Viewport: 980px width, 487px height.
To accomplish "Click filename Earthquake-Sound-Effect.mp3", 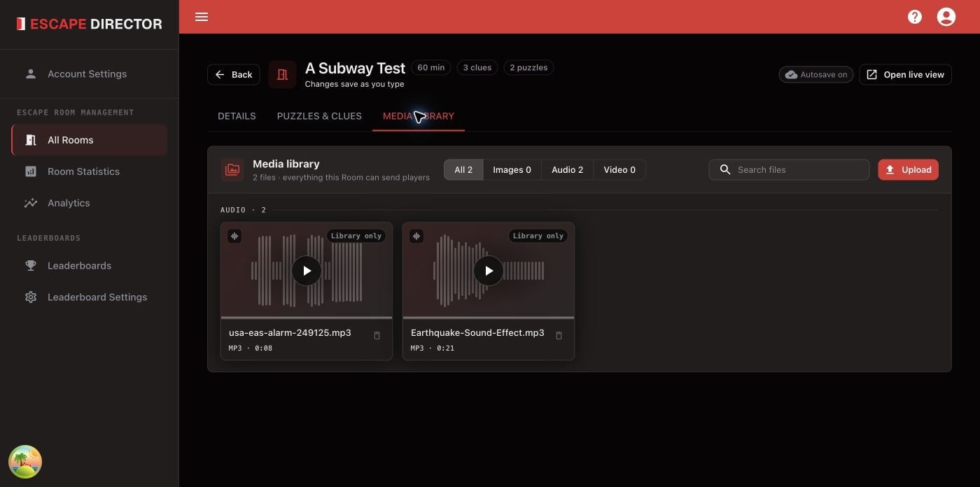I will [477, 332].
